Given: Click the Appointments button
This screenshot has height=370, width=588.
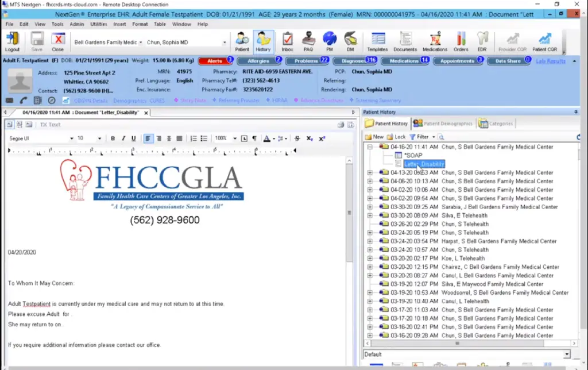Looking at the screenshot, I should (458, 61).
